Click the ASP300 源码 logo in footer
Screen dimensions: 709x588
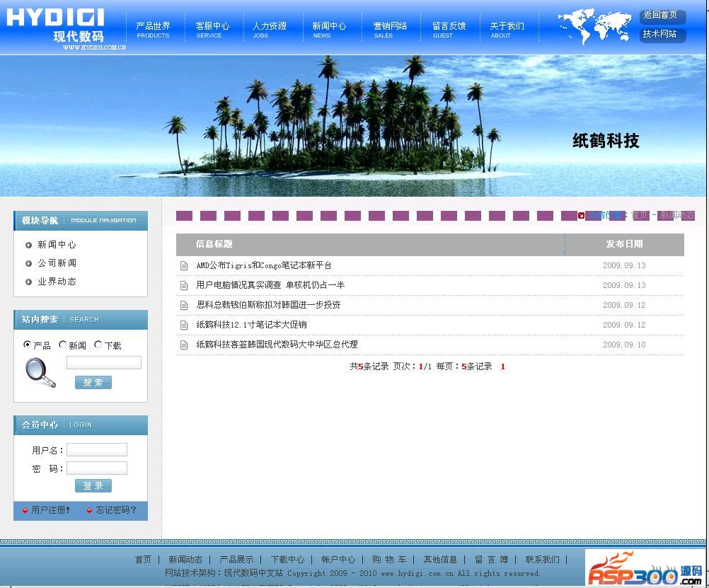(x=645, y=567)
